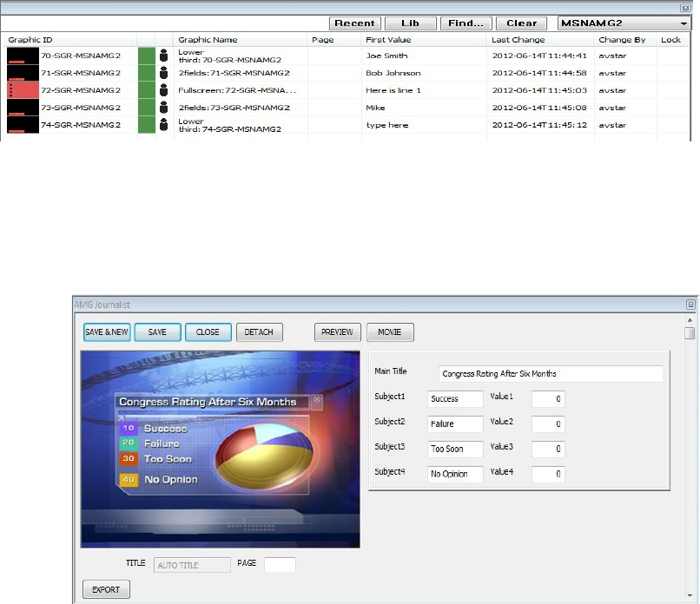Click '2fields:73-SGR-MSNAMG2' graphic name
Screen dimensions: 700x604
coord(234,108)
